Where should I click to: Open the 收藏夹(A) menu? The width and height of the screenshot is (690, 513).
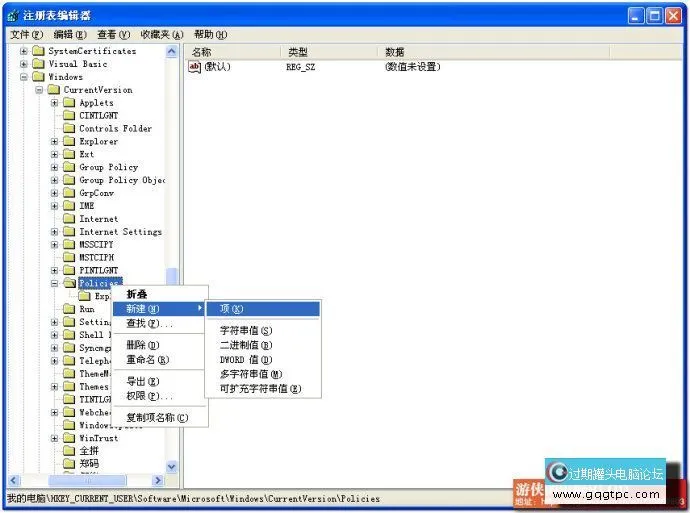(161, 34)
